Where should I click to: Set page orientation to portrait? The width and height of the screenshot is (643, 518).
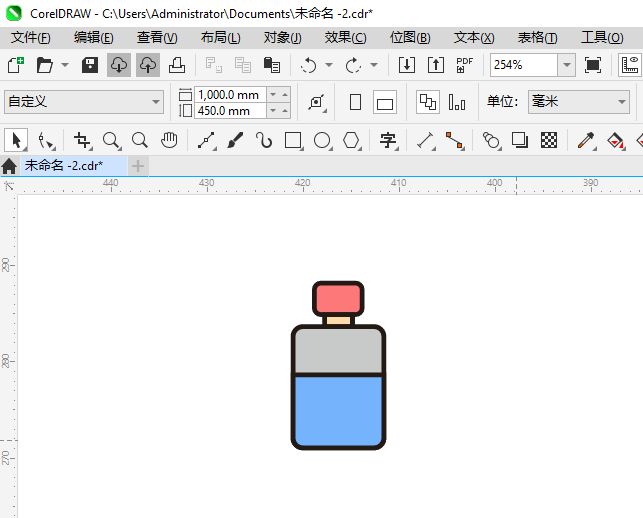(x=355, y=102)
